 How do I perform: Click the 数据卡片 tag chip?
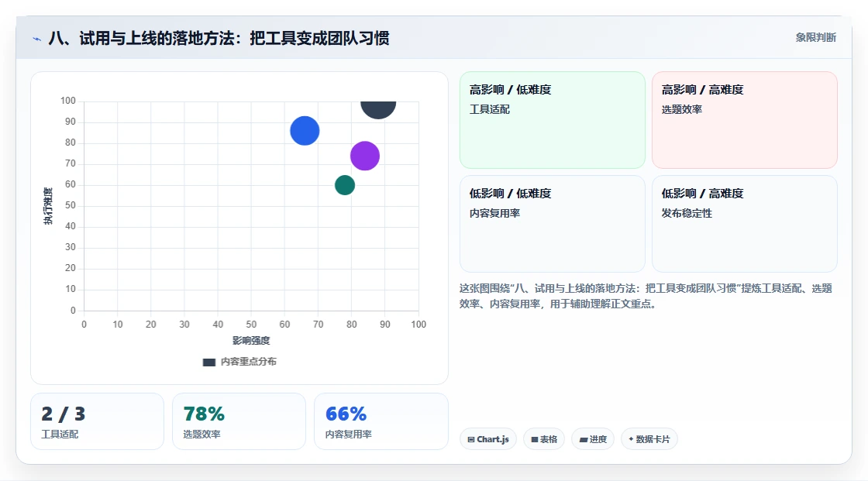coord(649,439)
